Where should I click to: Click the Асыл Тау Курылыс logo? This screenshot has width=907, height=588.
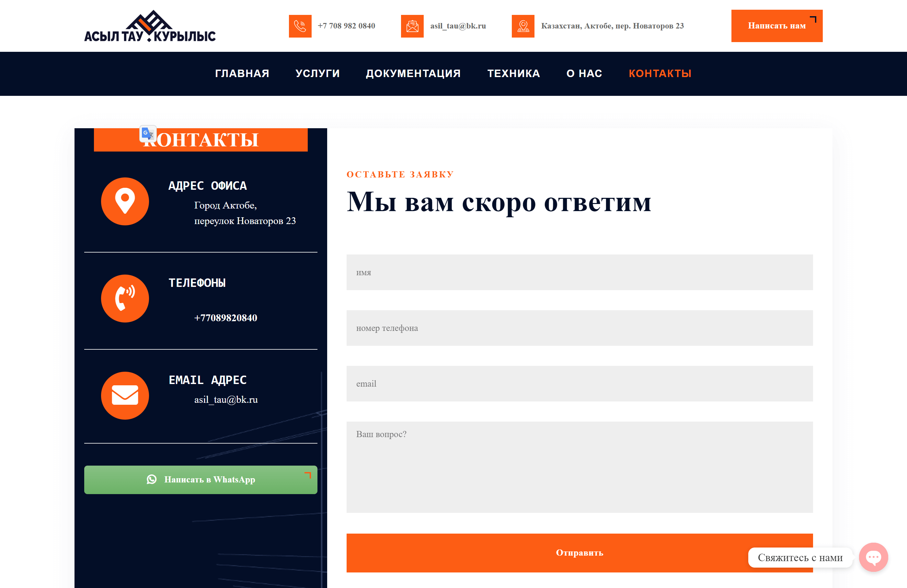click(x=150, y=26)
